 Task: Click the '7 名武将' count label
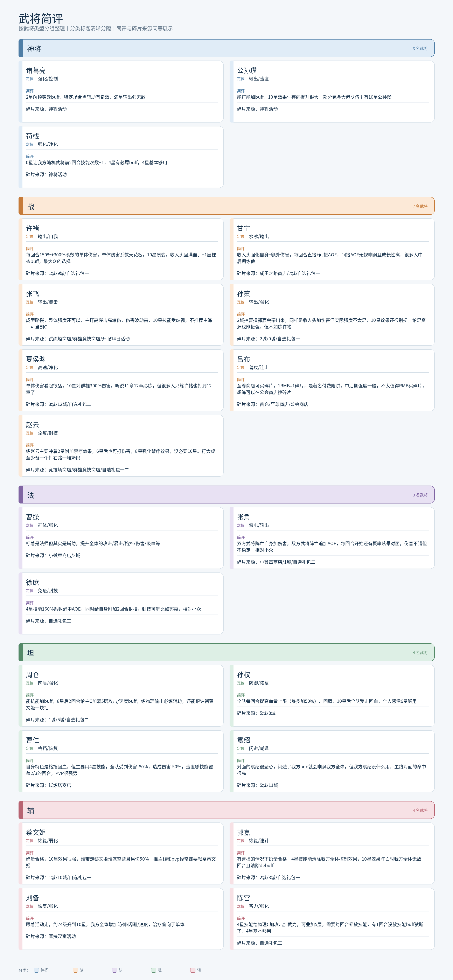(420, 206)
